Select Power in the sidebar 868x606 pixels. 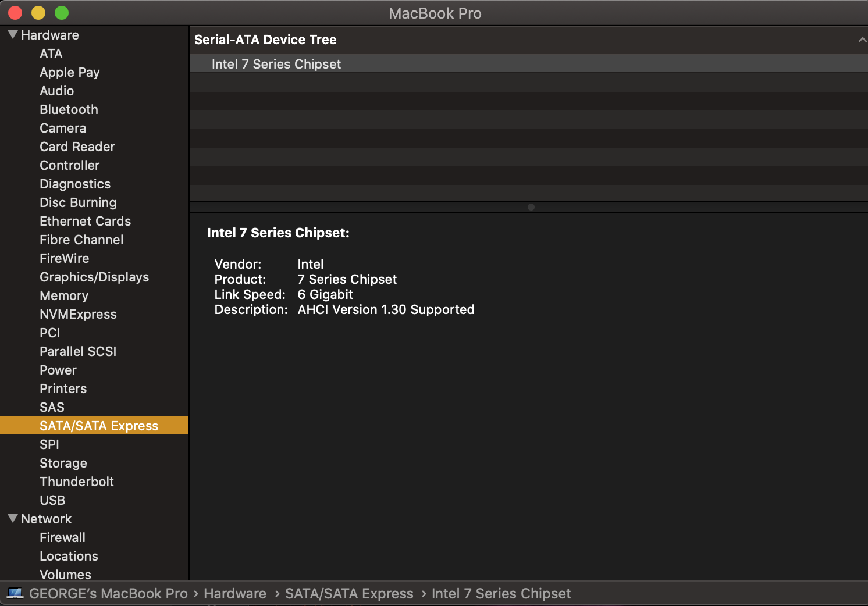(x=58, y=370)
